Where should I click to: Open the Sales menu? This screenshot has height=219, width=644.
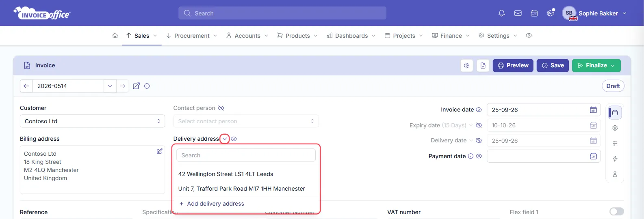(x=142, y=36)
